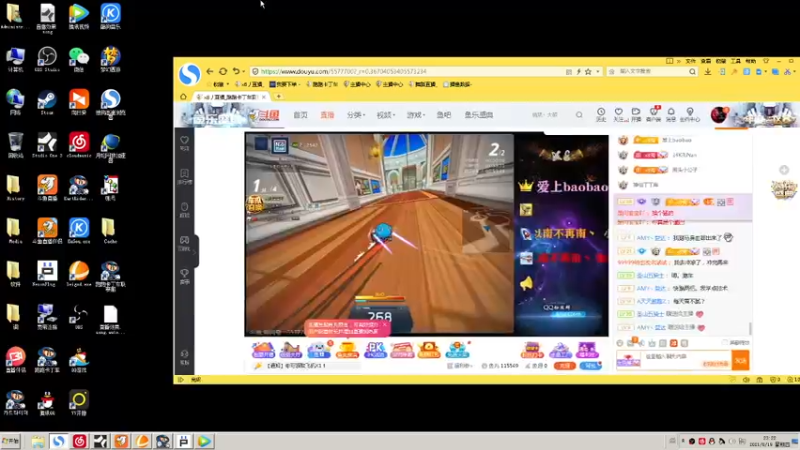Open the history clock icon in Douyu header
The width and height of the screenshot is (800, 450).
click(601, 114)
